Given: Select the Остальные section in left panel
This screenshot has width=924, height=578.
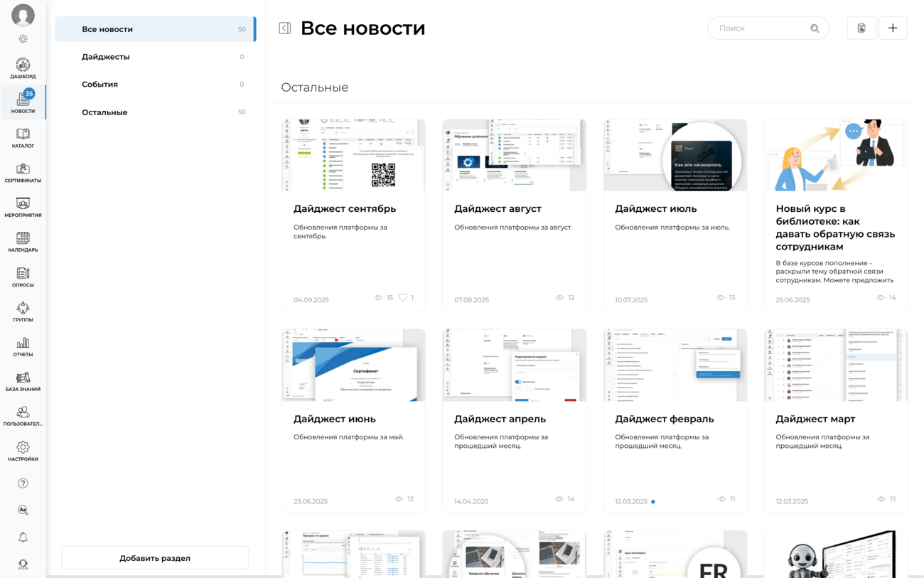Looking at the screenshot, I should coord(156,112).
